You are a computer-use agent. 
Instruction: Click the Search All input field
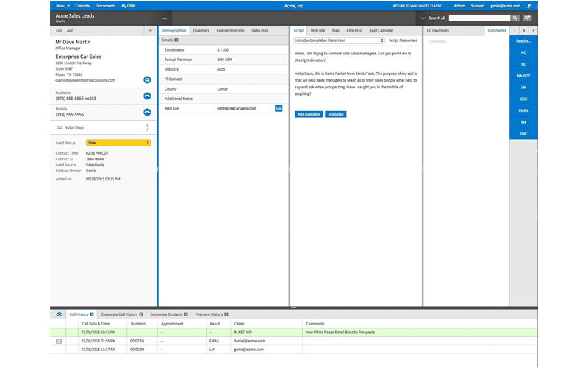(479, 18)
